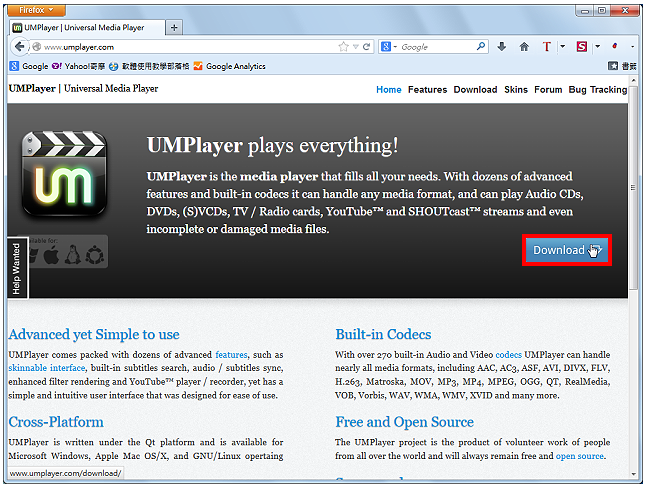The height and width of the screenshot is (488, 653).
Task: Click the 'Advanced yet Simple to use' heading
Action: [x=94, y=334]
